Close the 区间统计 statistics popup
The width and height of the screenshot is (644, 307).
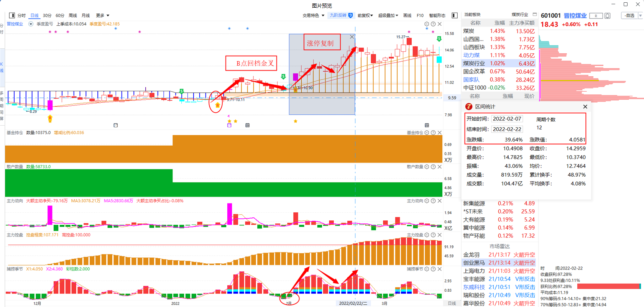point(585,107)
